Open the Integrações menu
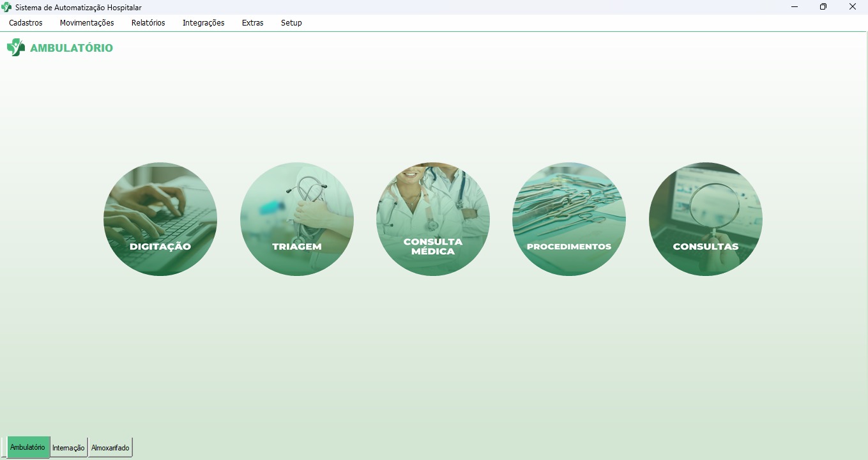Viewport: 868px width, 460px height. click(203, 23)
